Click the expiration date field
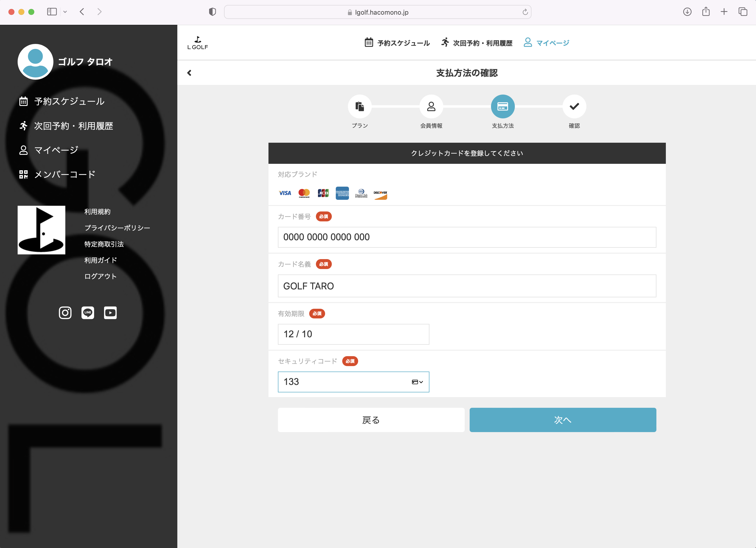The image size is (756, 548). 353,334
